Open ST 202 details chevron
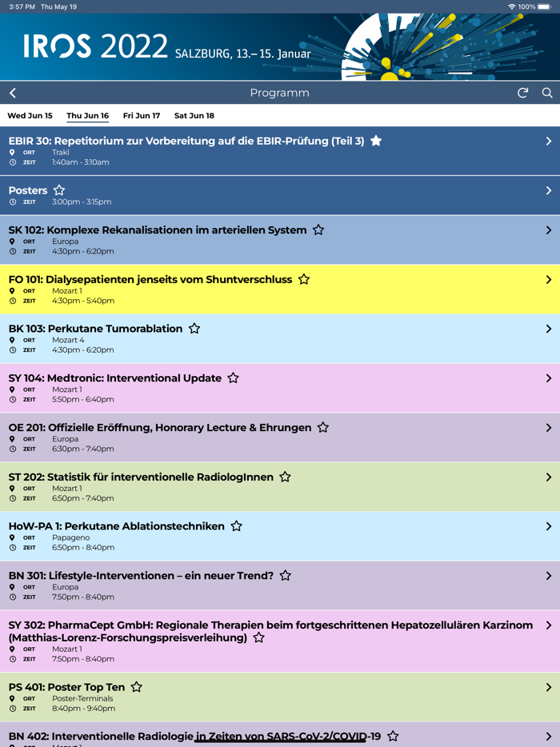This screenshot has height=747, width=560. coord(549,477)
